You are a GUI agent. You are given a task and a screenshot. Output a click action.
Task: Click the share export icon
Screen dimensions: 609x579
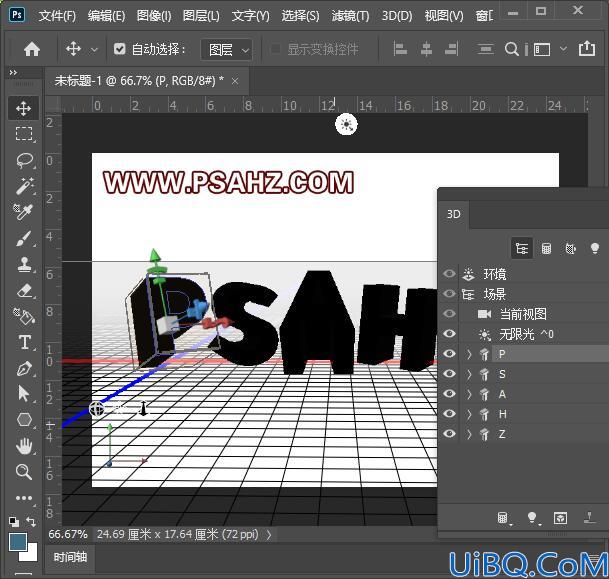tap(586, 49)
